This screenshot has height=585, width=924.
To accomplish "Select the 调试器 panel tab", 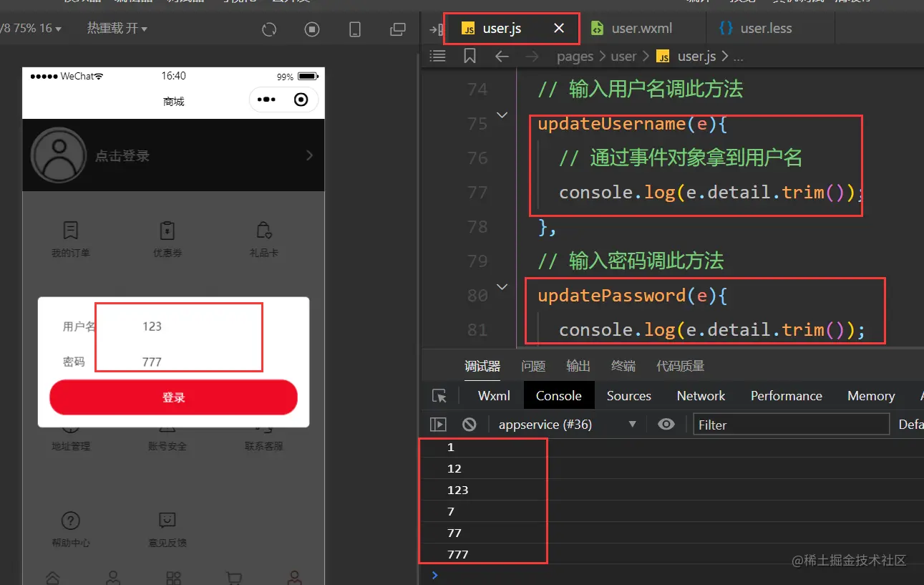I will click(x=482, y=366).
